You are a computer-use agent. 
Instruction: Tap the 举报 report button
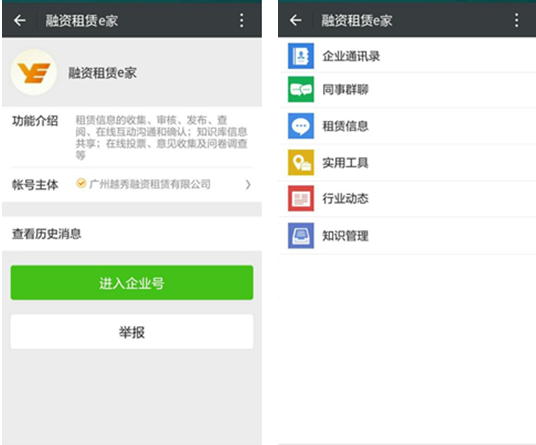click(132, 332)
